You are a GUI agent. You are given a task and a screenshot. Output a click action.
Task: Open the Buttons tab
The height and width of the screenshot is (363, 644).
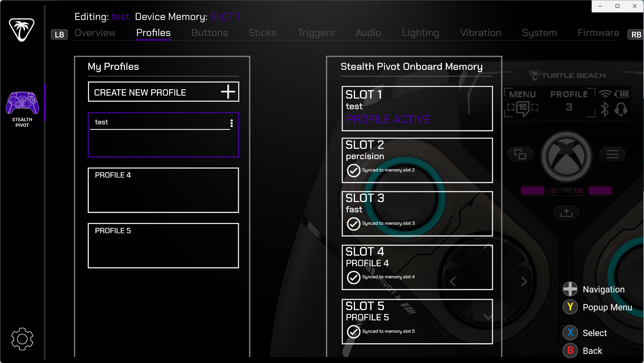tap(209, 33)
